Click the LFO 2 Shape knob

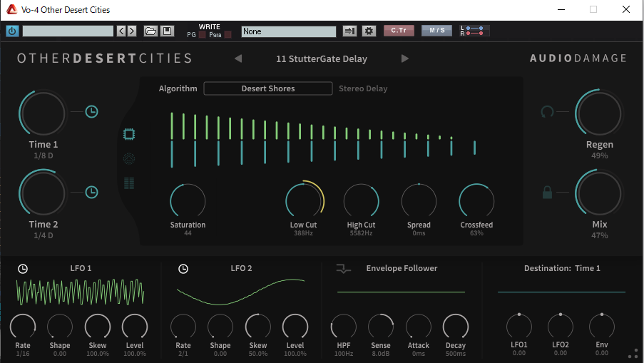pos(220,327)
